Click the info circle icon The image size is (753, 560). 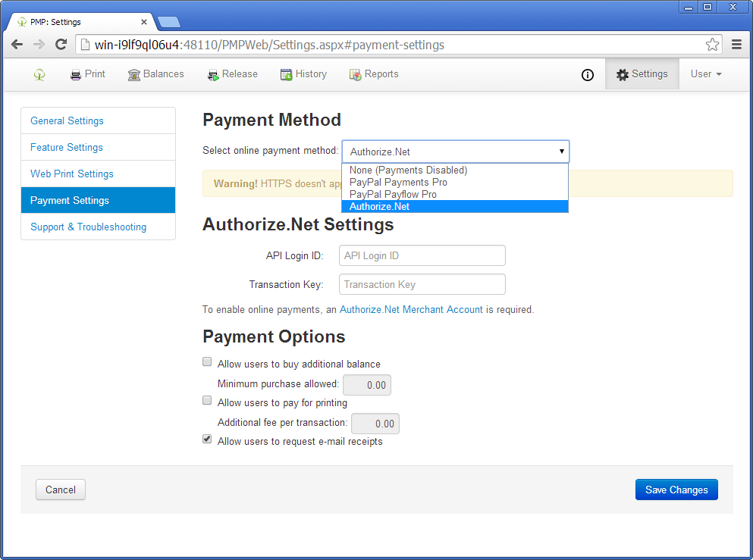coord(588,75)
